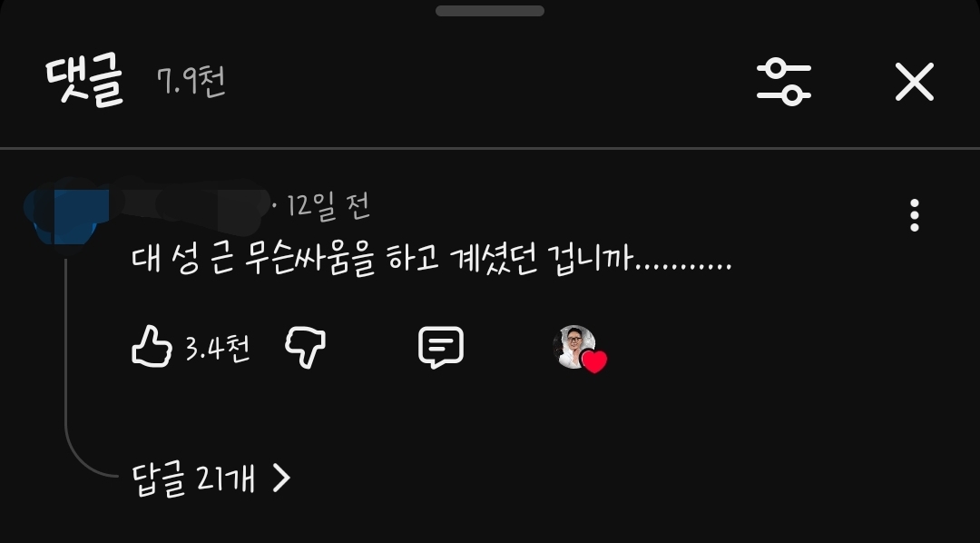This screenshot has width=980, height=543.
Task: Tap the 7.9천 comment count
Action: 191,82
